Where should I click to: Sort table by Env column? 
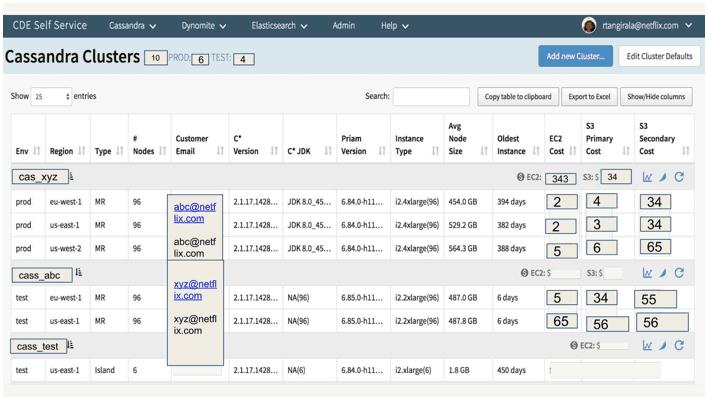37,151
